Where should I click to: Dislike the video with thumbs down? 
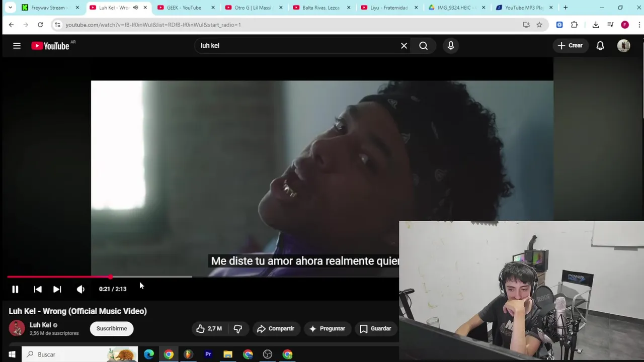point(238,329)
